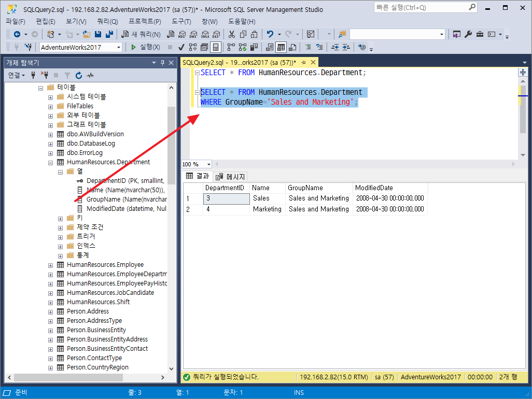This screenshot has width=532, height=399.
Task: Switch to the 메시지 tab
Action: click(x=231, y=177)
